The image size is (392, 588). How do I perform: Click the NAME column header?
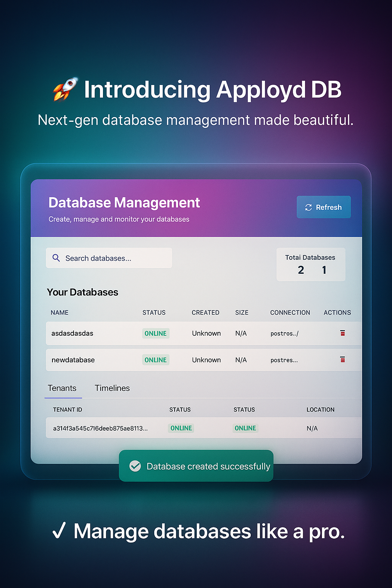59,313
